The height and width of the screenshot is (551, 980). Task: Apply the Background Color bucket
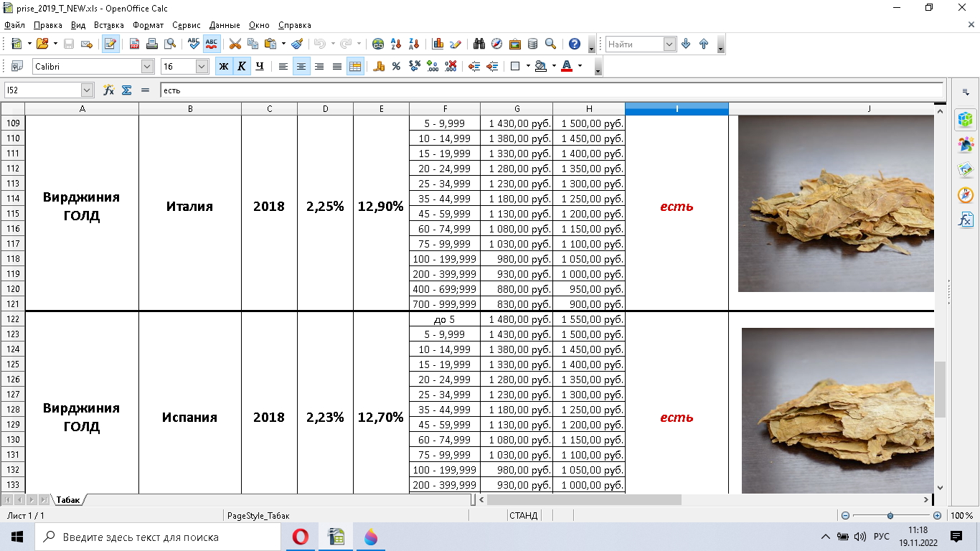[x=541, y=66]
